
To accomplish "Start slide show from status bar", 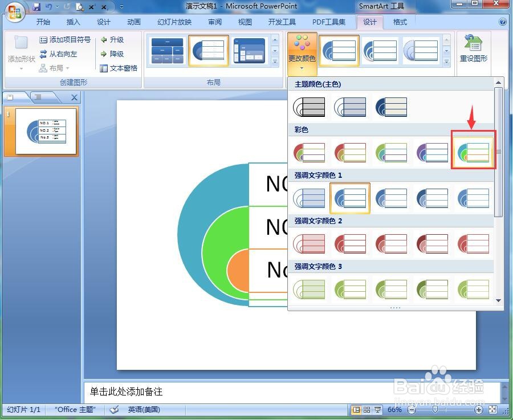I will pyautogui.click(x=378, y=410).
